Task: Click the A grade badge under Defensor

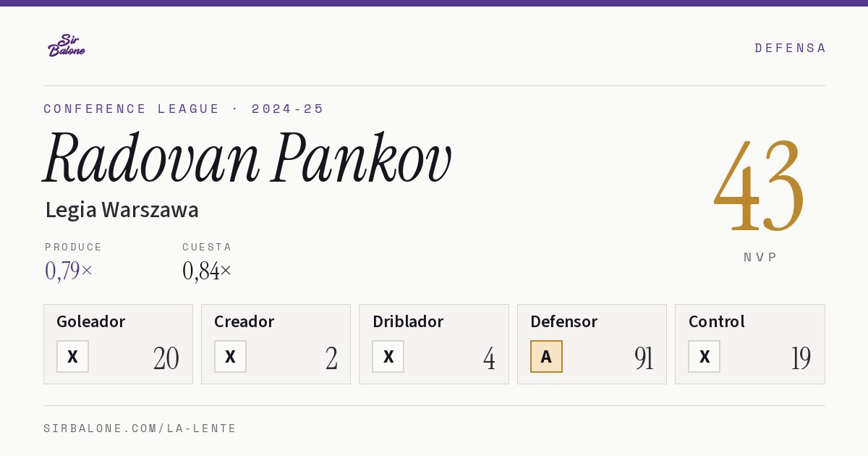Action: click(x=546, y=357)
